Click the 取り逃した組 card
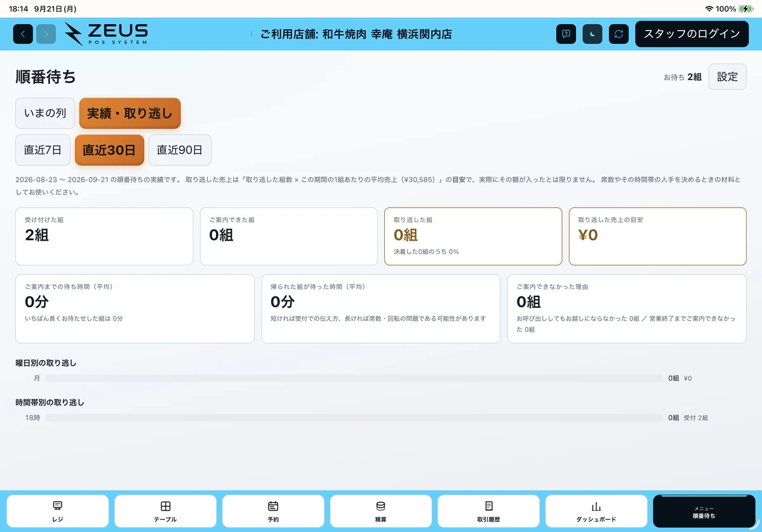This screenshot has height=532, width=762. [x=473, y=236]
